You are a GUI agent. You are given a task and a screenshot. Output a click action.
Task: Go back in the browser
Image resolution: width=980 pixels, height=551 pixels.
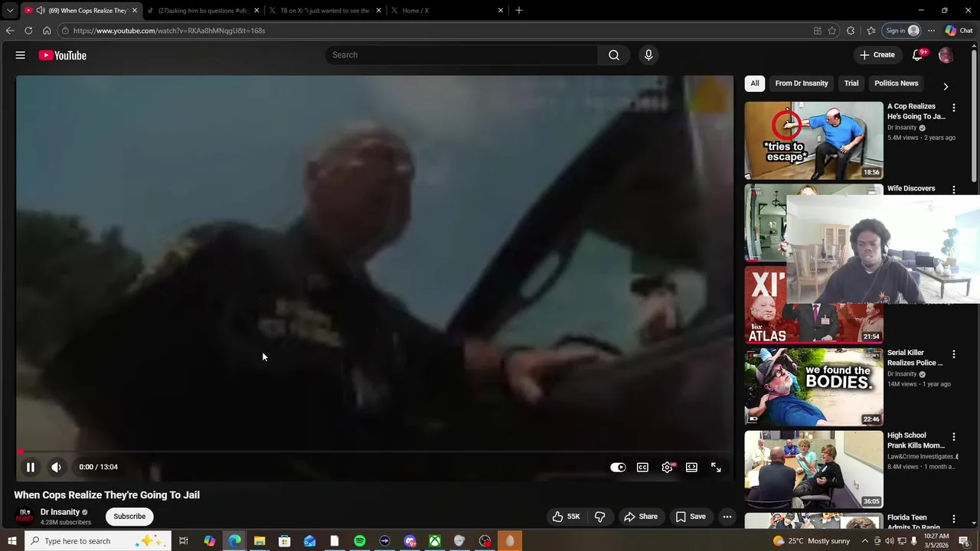[x=10, y=31]
